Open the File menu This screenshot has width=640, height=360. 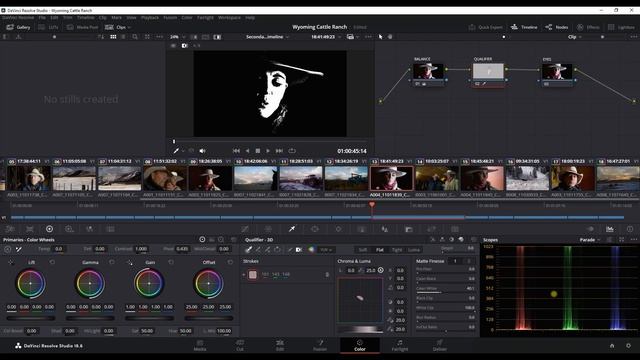tap(42, 18)
